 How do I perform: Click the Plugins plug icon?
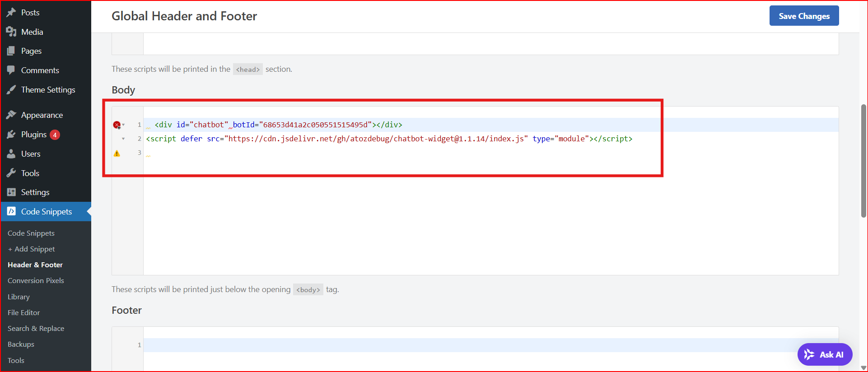11,134
